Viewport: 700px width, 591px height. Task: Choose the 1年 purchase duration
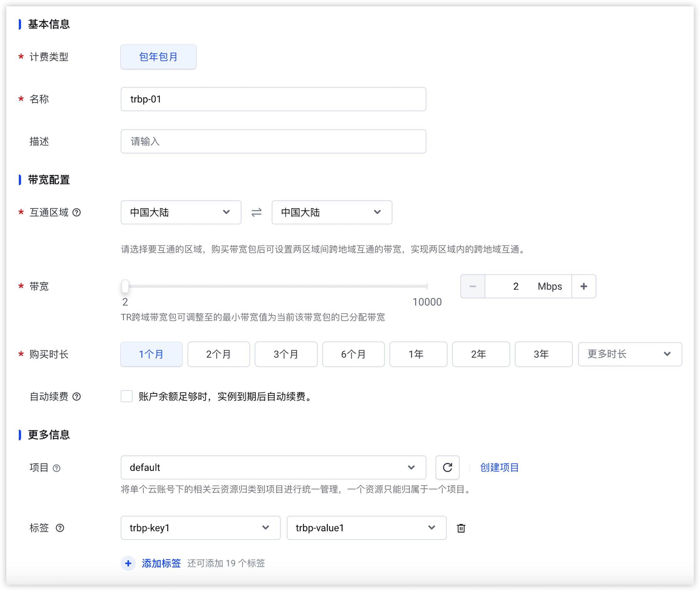(x=418, y=354)
